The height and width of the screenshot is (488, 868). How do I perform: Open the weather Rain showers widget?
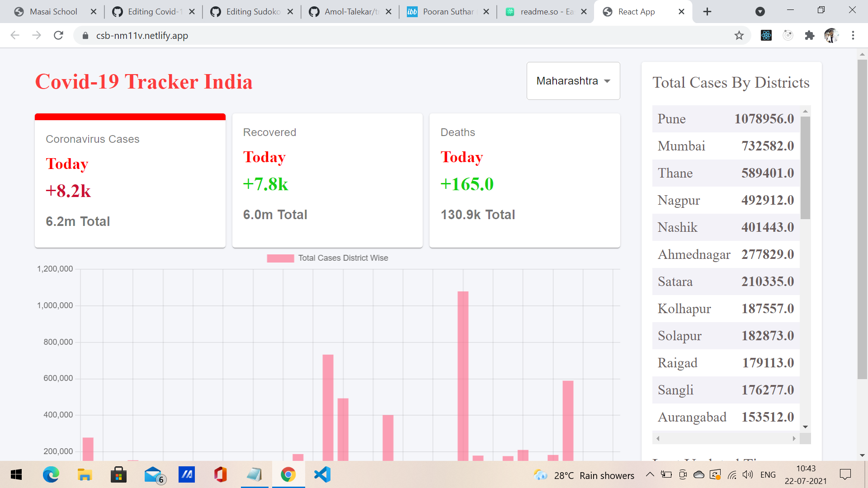click(585, 475)
